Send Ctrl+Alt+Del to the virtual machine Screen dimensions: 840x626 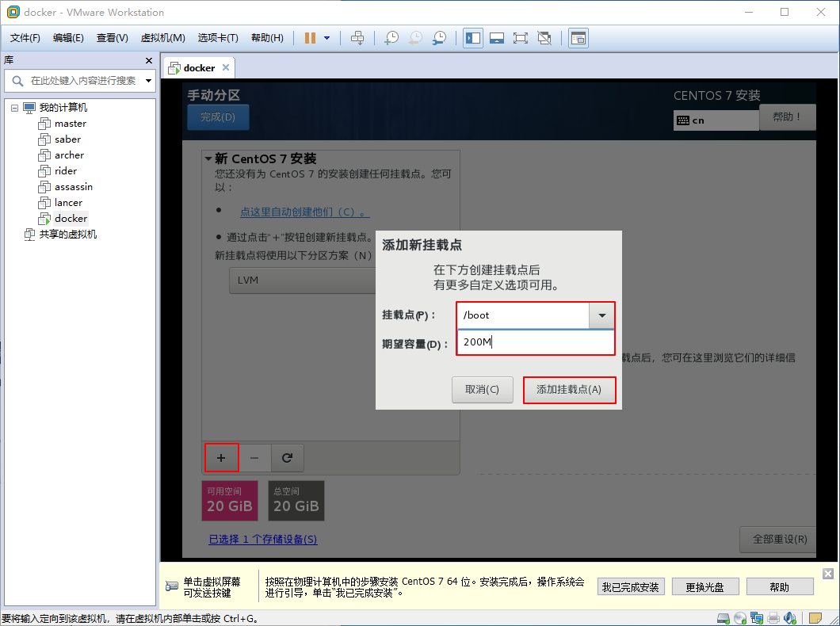pos(357,37)
